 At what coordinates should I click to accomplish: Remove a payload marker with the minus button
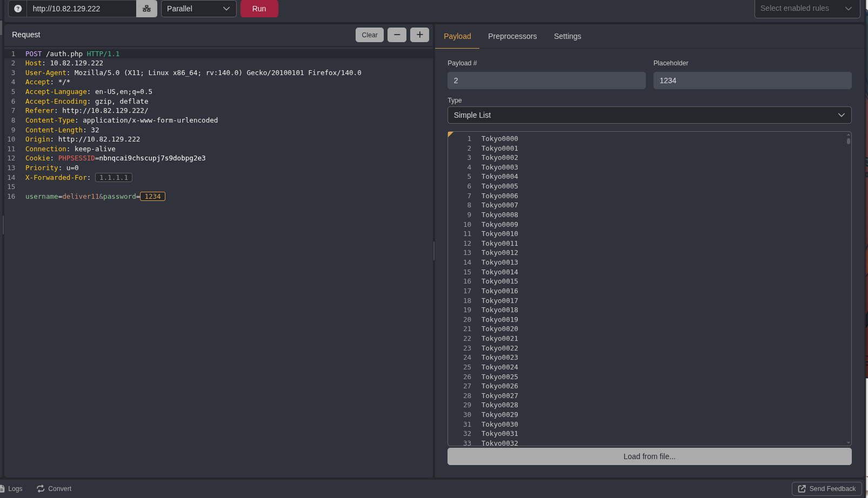(397, 35)
